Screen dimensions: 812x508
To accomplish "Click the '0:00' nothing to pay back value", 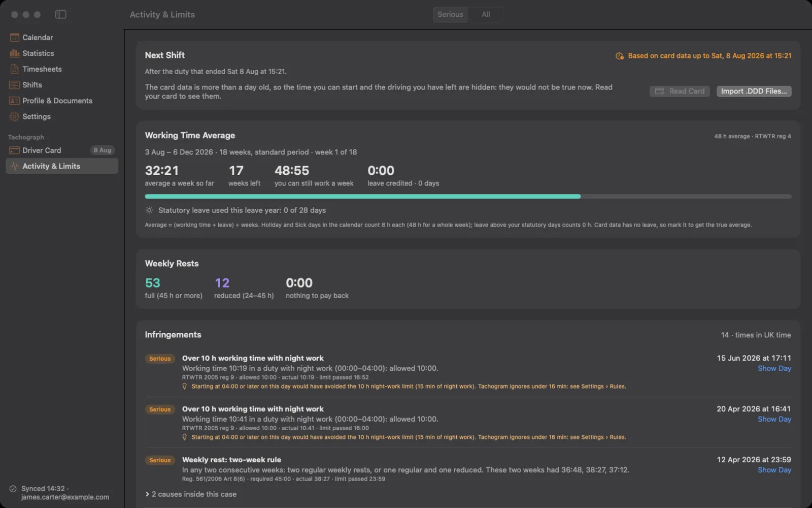I will pyautogui.click(x=299, y=283).
